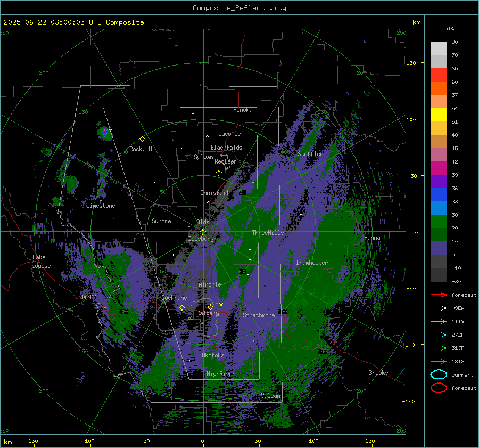The image size is (479, 448).
Task: Click the Sylvan label on the map
Action: coord(203,157)
